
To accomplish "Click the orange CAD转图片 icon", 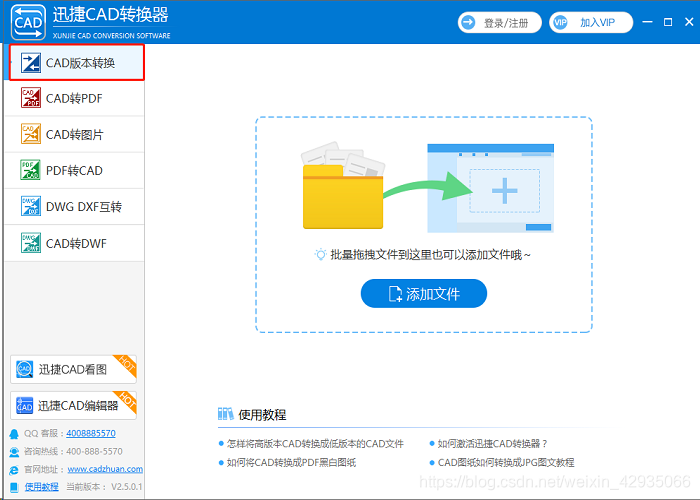I will 31,134.
